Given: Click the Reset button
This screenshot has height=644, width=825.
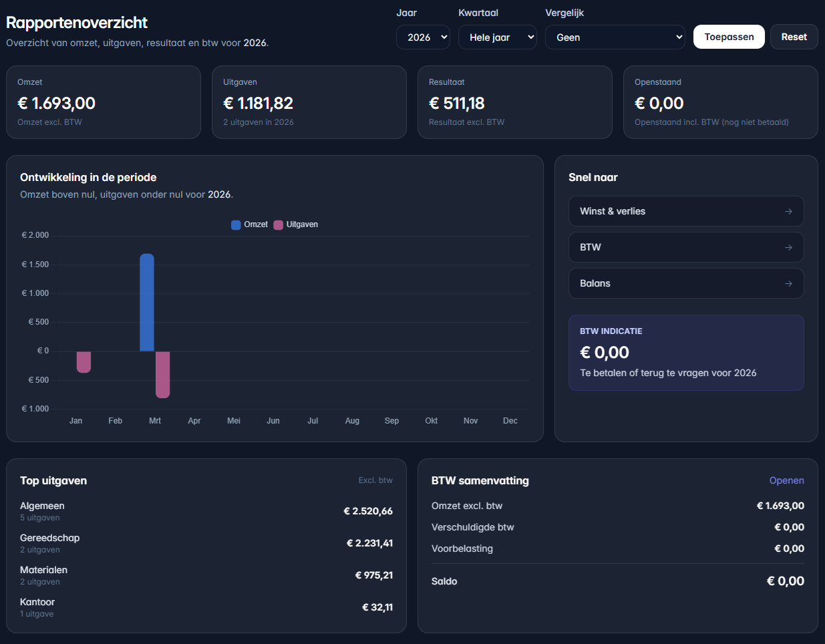Looking at the screenshot, I should 794,37.
